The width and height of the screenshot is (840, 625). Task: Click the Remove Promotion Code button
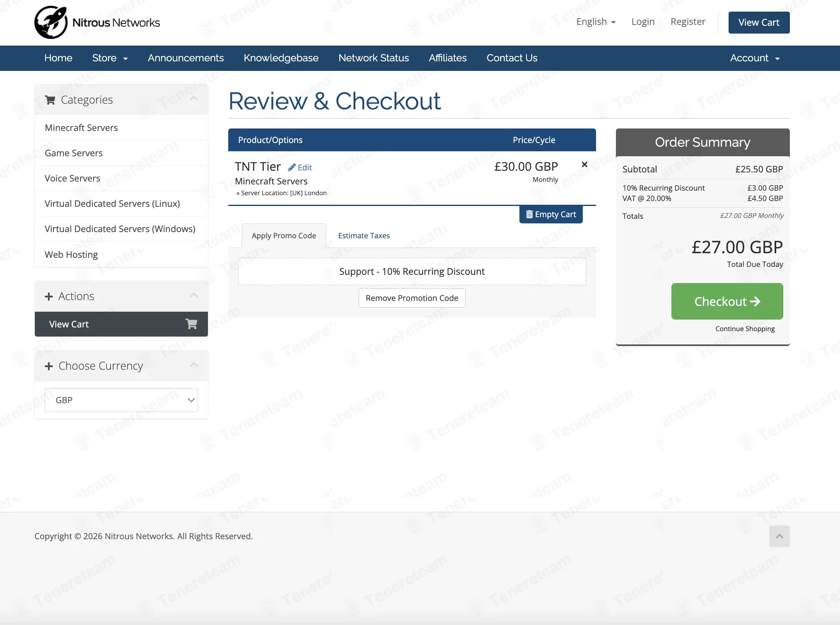pos(412,298)
